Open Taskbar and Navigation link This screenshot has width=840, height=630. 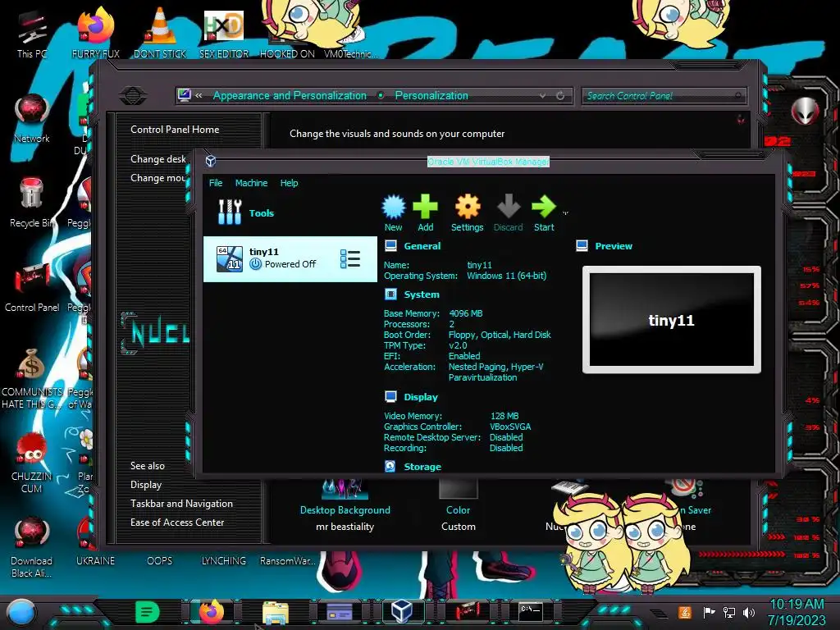point(181,503)
